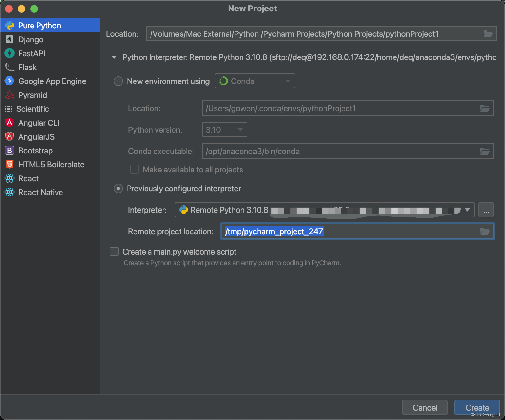Select Google App Engine project type
This screenshot has width=505, height=420.
click(50, 81)
